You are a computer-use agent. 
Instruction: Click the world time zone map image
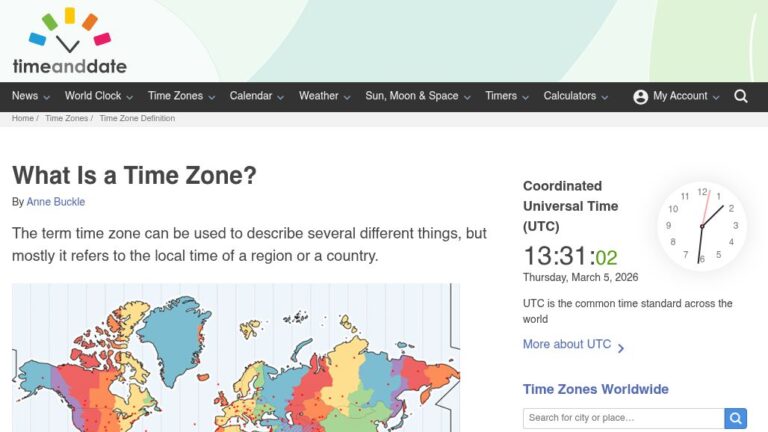[x=236, y=358]
